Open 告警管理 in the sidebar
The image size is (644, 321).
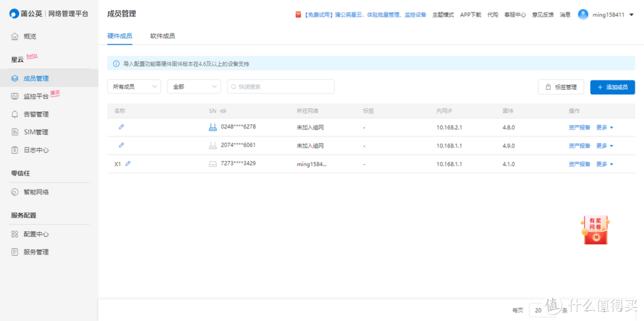click(36, 115)
